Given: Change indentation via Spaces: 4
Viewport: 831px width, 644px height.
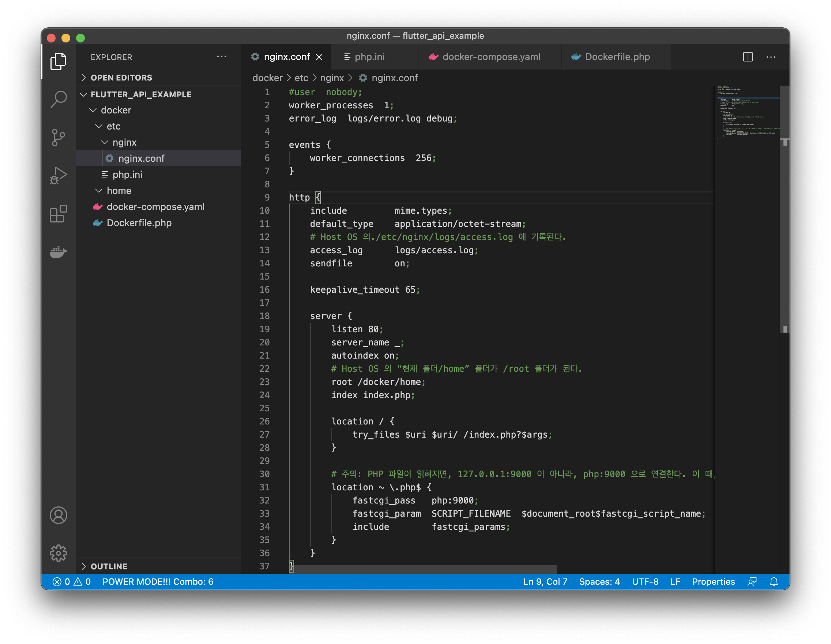Looking at the screenshot, I should tap(599, 581).
